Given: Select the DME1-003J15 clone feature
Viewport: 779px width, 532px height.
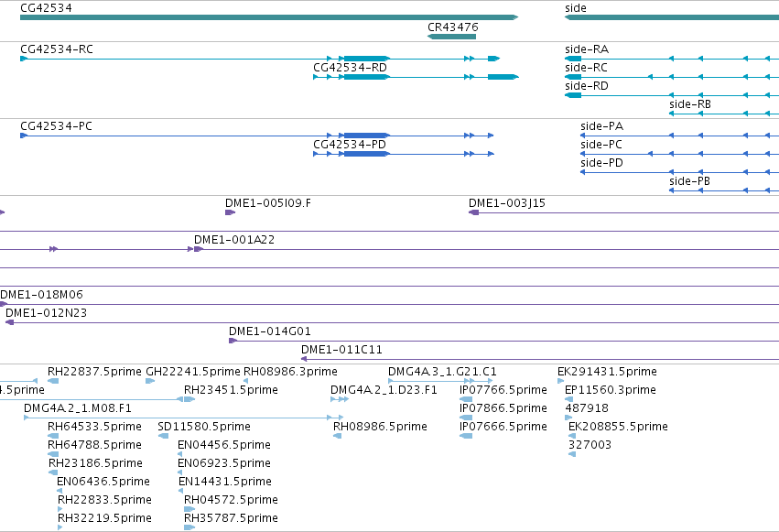Looking at the screenshot, I should tap(623, 212).
